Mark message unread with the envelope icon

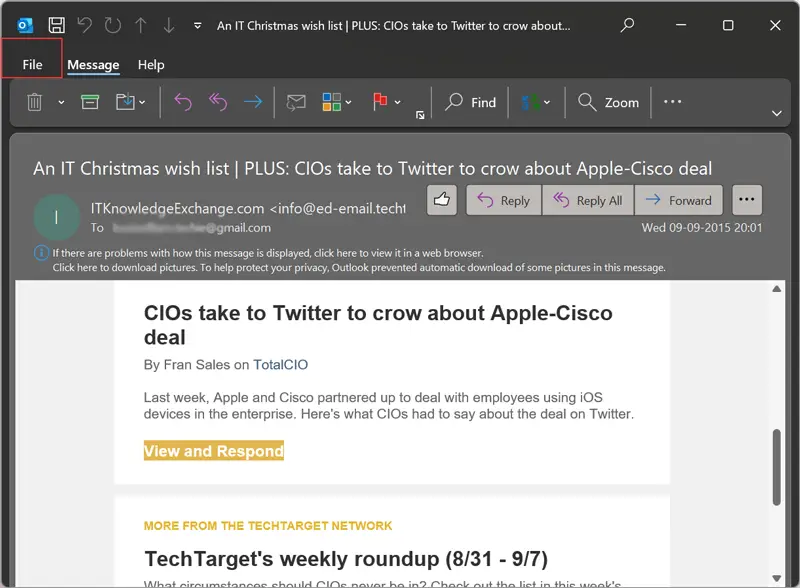295,102
